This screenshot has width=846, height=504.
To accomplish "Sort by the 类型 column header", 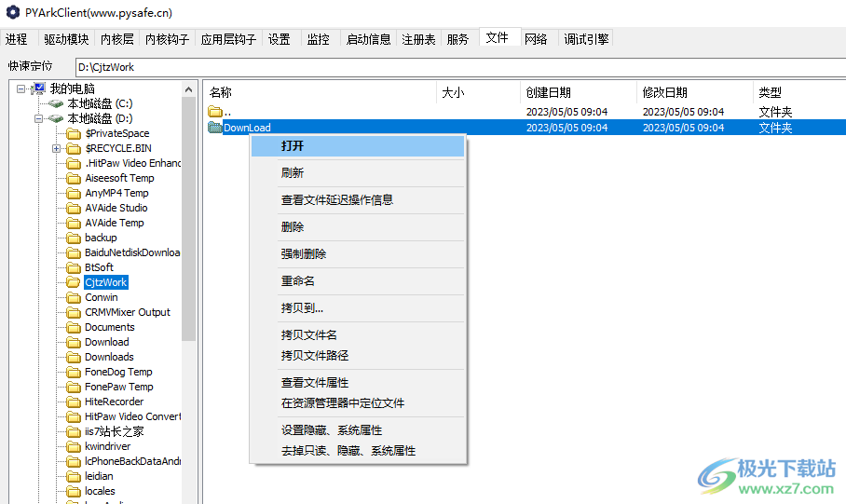I will coord(799,93).
